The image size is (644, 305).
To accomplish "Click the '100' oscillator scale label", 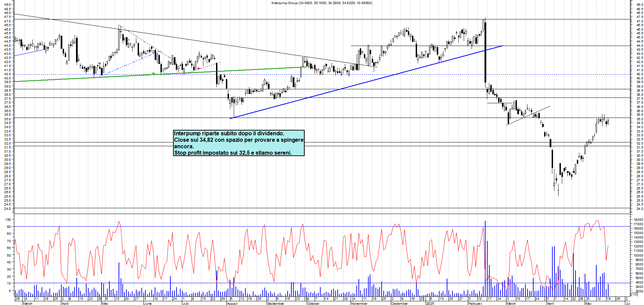I will point(8,220).
